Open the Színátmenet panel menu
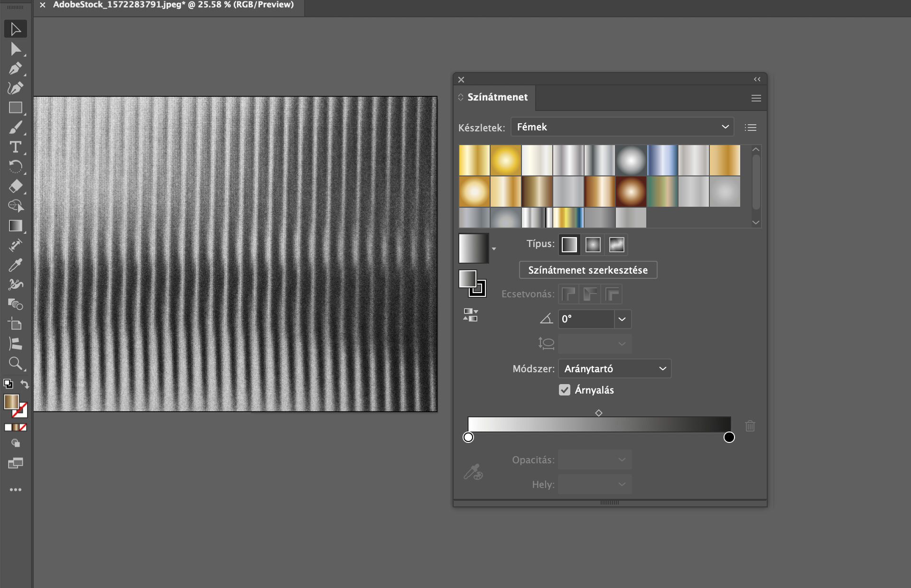Viewport: 911px width, 588px height. pyautogui.click(x=756, y=98)
